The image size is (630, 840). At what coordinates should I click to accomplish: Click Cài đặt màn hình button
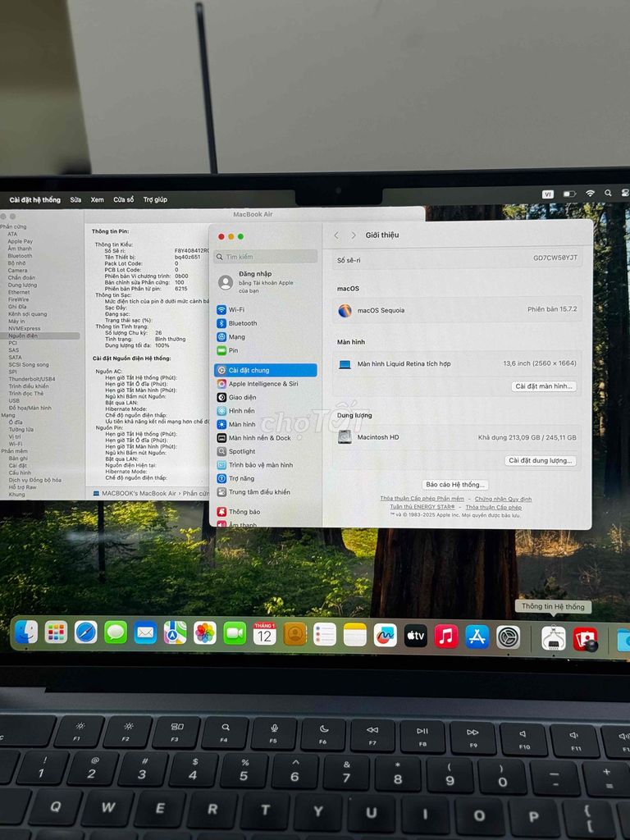tap(544, 386)
